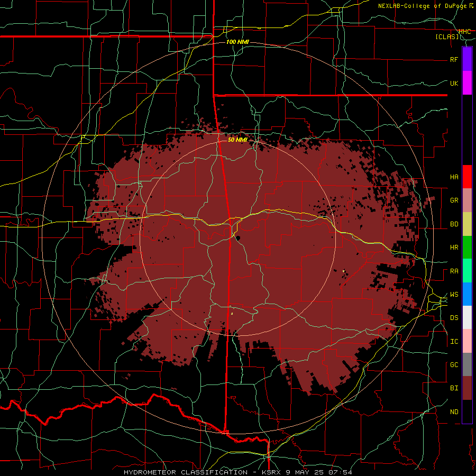
Task: Click the UK legend label
Action: pos(454,83)
